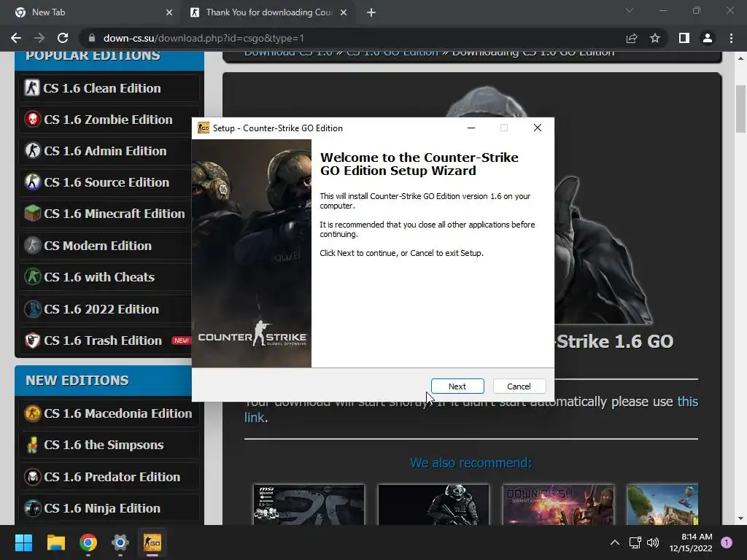Click the Simpsons character icon
The width and height of the screenshot is (747, 560).
click(x=32, y=445)
